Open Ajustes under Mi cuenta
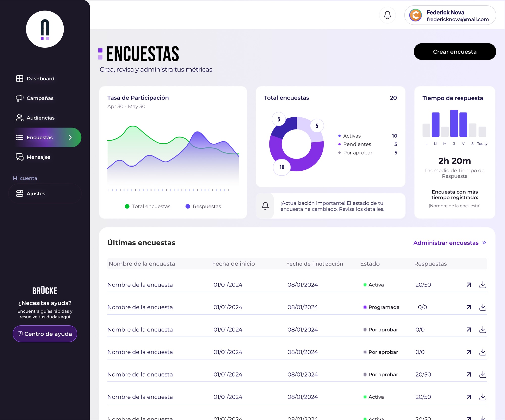Viewport: 505px width, 420px height. click(x=45, y=194)
